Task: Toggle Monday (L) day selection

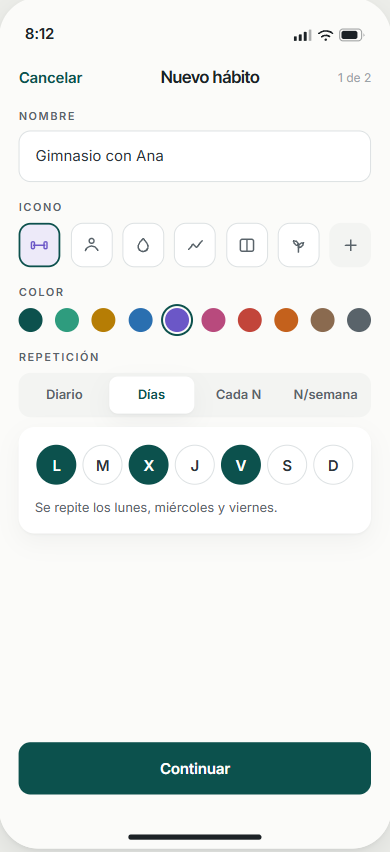Action: click(x=56, y=465)
